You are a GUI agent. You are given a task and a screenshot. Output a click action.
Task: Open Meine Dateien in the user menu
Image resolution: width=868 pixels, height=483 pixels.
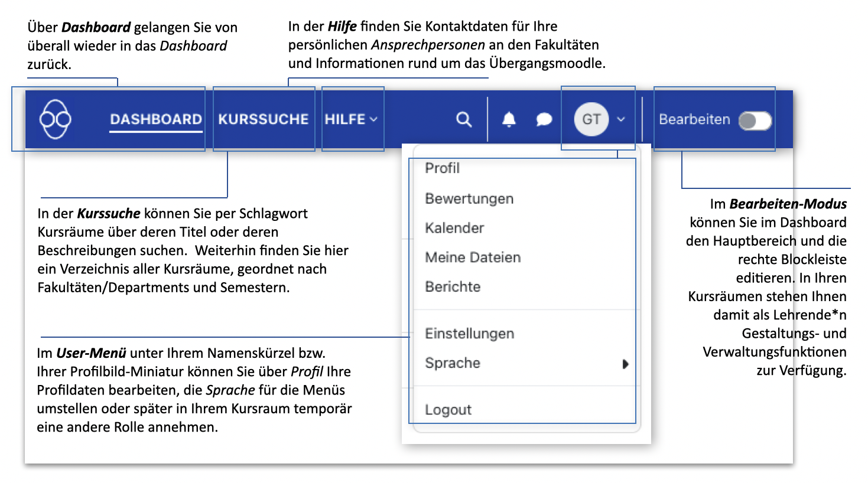pos(473,257)
